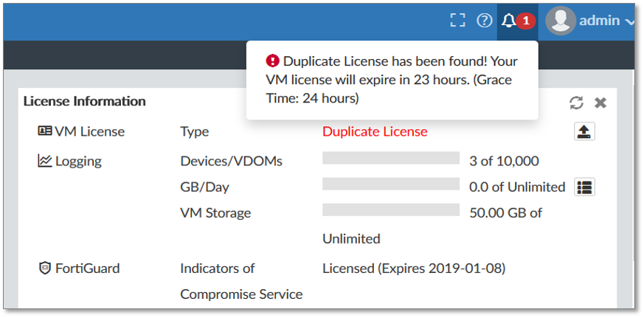
Task: Close the License Information widget
Action: (x=600, y=103)
